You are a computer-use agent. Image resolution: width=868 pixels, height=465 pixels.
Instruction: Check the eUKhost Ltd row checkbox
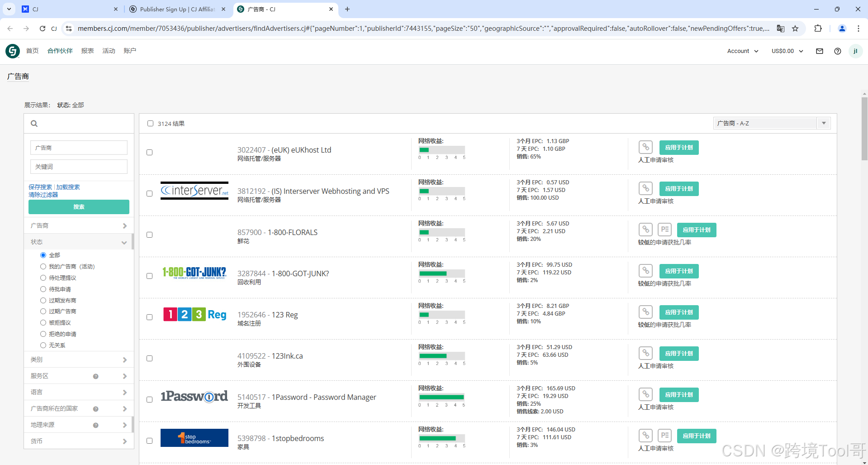[149, 152]
